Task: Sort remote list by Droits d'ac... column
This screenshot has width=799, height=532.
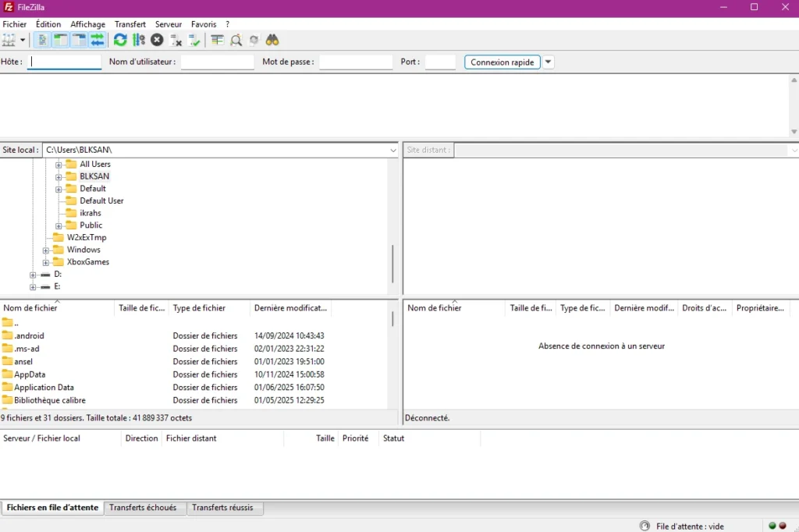Action: (x=705, y=308)
